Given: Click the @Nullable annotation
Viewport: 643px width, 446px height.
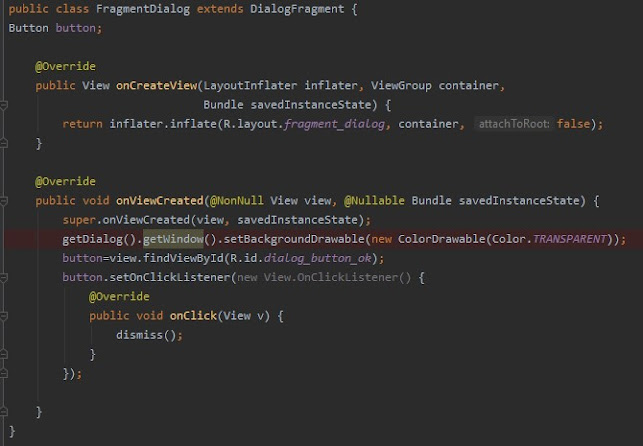Looking at the screenshot, I should point(373,200).
